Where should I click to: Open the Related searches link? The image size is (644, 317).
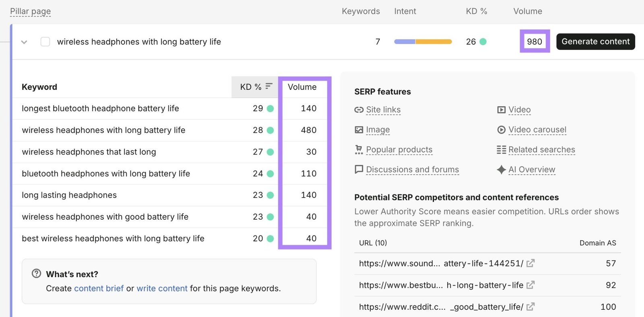coord(542,150)
